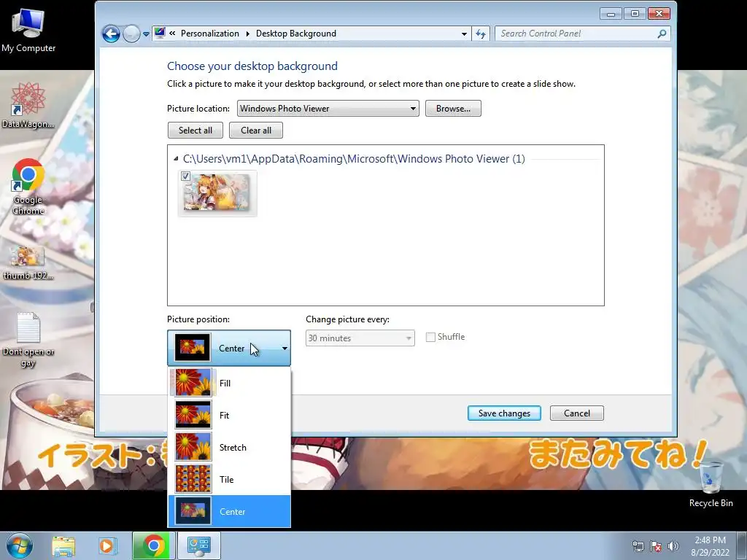Click Save changes

(504, 413)
